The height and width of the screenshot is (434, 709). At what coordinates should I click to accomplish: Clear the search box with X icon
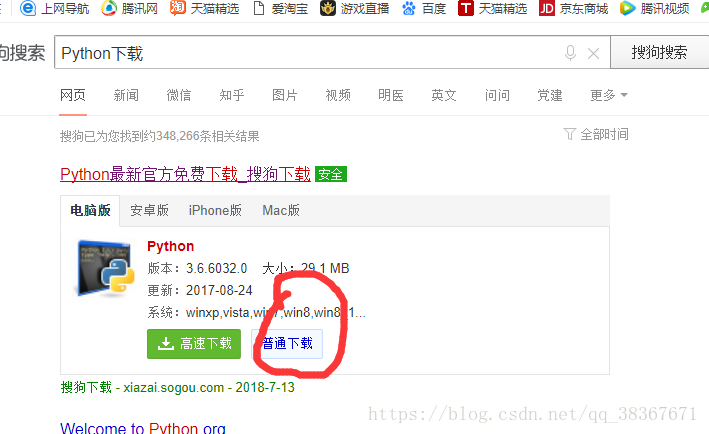[593, 54]
